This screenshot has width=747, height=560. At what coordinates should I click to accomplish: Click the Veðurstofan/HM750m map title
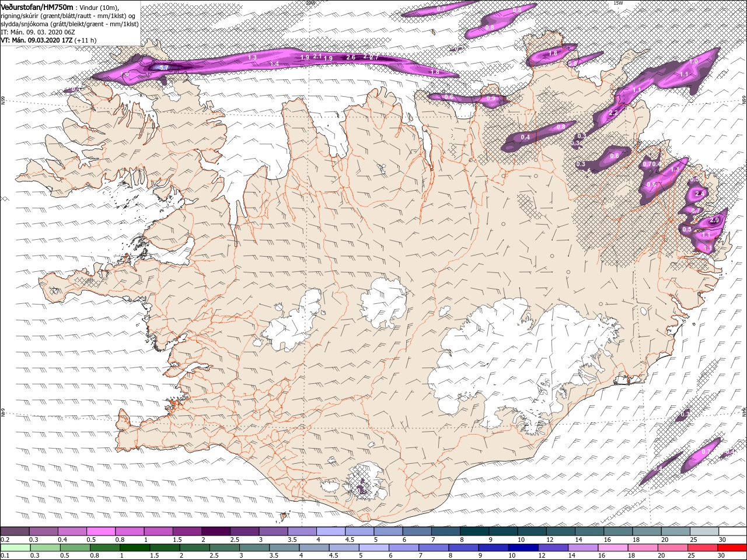pyautogui.click(x=37, y=7)
